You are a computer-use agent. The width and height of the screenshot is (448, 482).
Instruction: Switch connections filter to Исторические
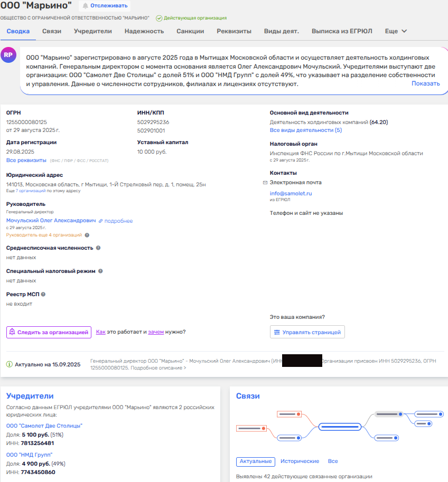pyautogui.click(x=300, y=461)
